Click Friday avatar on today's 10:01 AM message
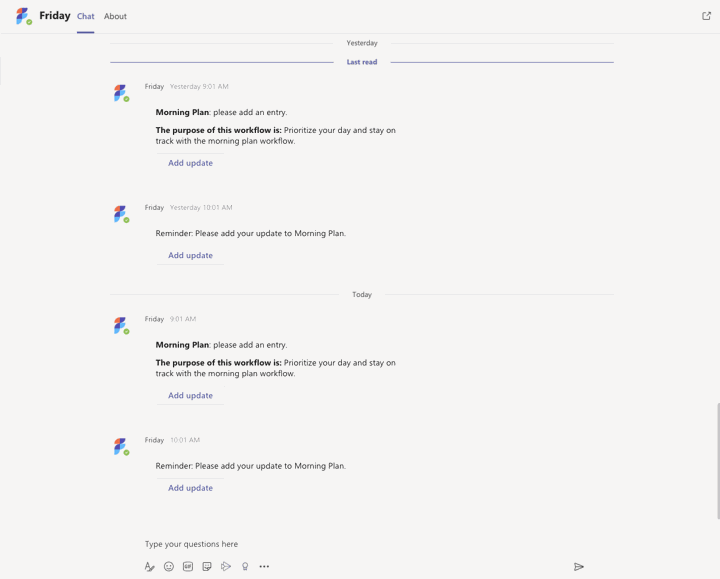The width and height of the screenshot is (720, 579). 121,446
